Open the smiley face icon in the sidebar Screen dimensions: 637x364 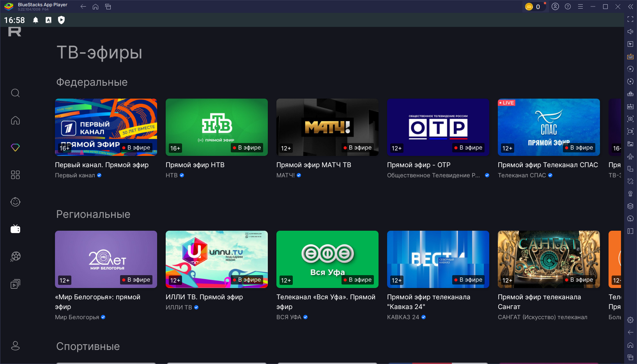click(15, 202)
